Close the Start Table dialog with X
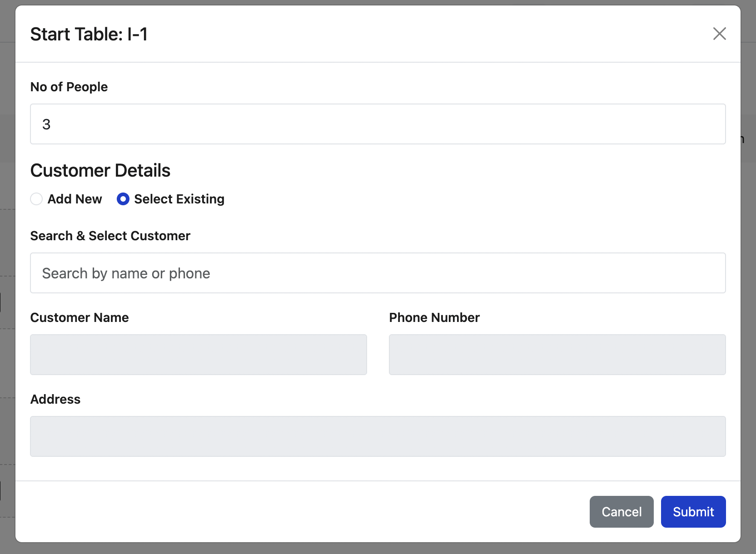Viewport: 756px width, 554px height. pos(719,34)
